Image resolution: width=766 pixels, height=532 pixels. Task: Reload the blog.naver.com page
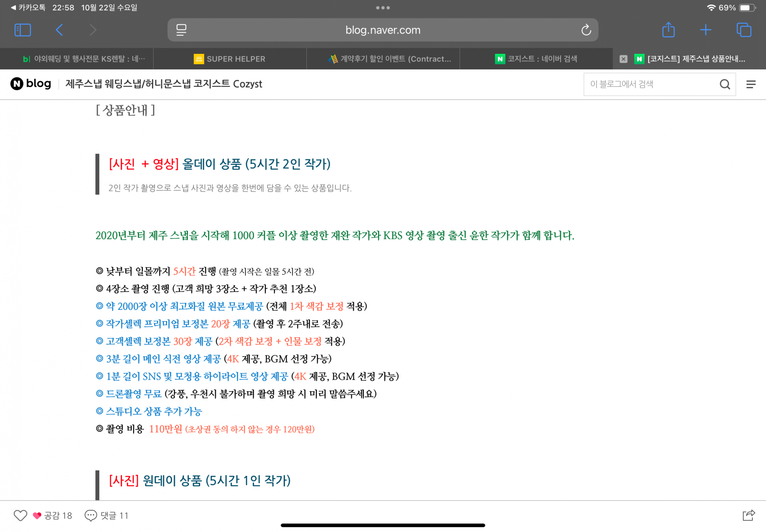[x=586, y=30]
